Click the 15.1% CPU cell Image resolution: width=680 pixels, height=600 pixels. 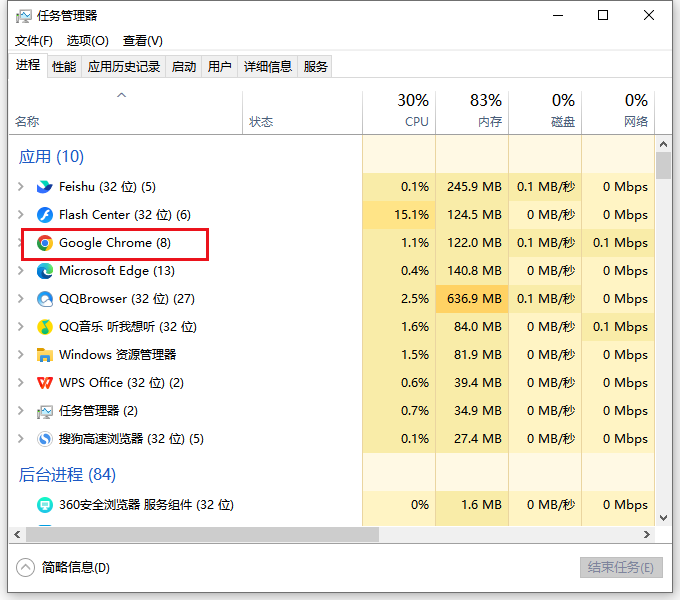[399, 215]
